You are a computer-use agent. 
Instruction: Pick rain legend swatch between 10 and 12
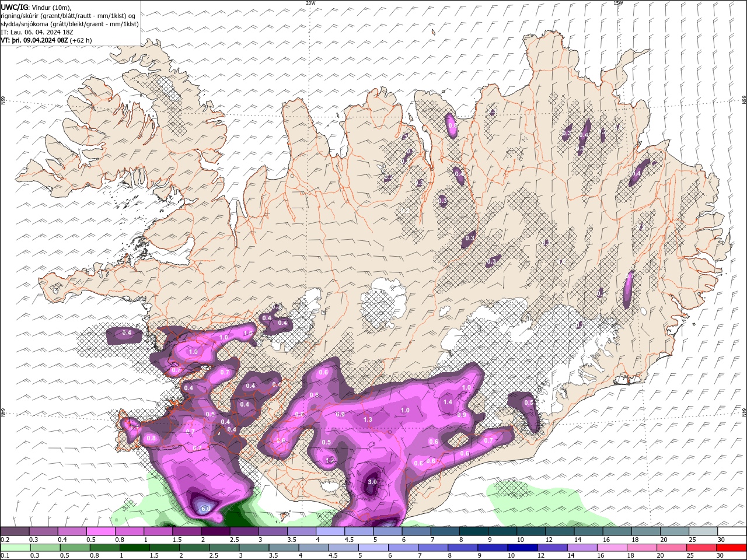(522, 548)
